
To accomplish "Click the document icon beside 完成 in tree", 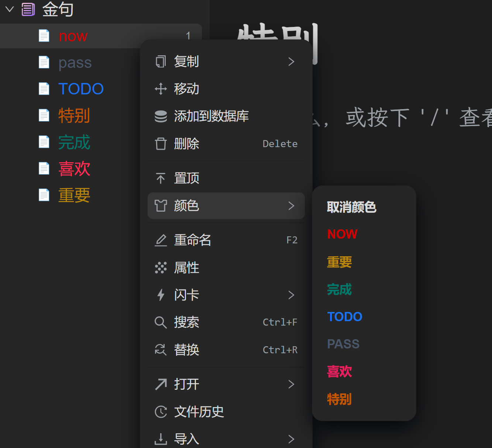I will (44, 142).
